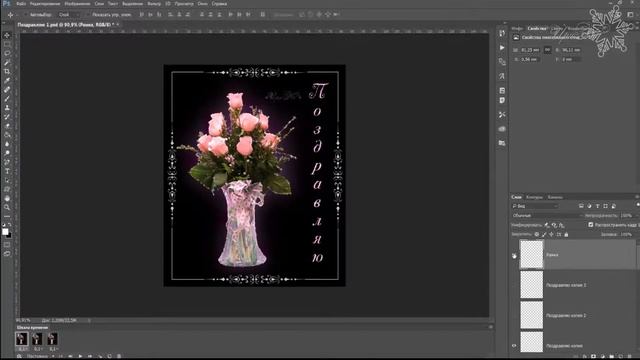Go to next animation frame
The height and width of the screenshot is (360, 640).
point(90,356)
